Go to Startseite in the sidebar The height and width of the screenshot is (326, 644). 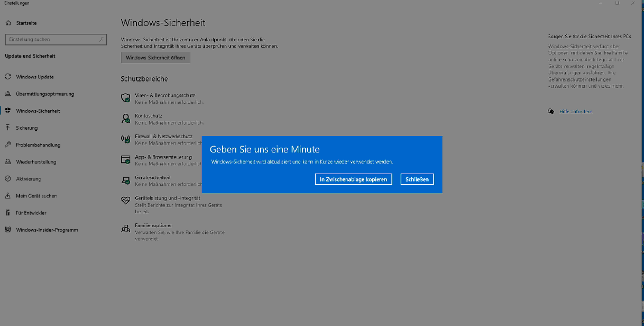pos(26,23)
